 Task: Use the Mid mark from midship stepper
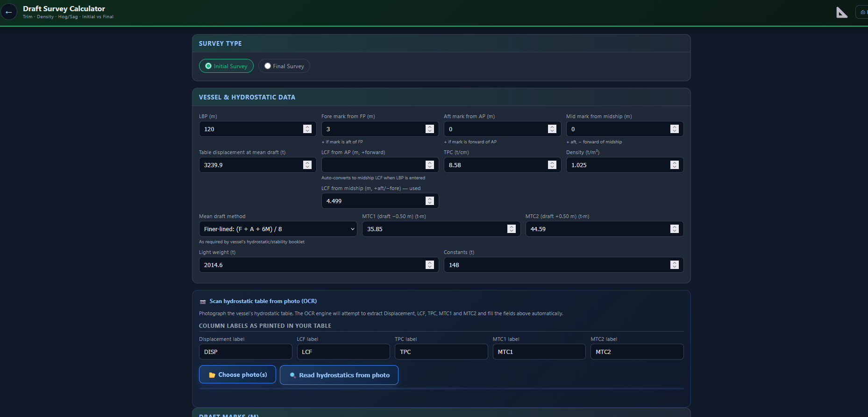pos(674,129)
